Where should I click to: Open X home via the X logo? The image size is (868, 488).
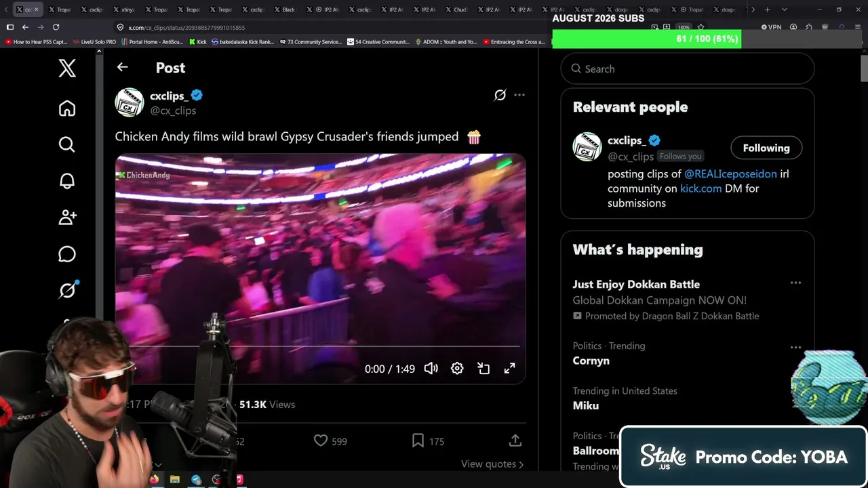[x=67, y=68]
